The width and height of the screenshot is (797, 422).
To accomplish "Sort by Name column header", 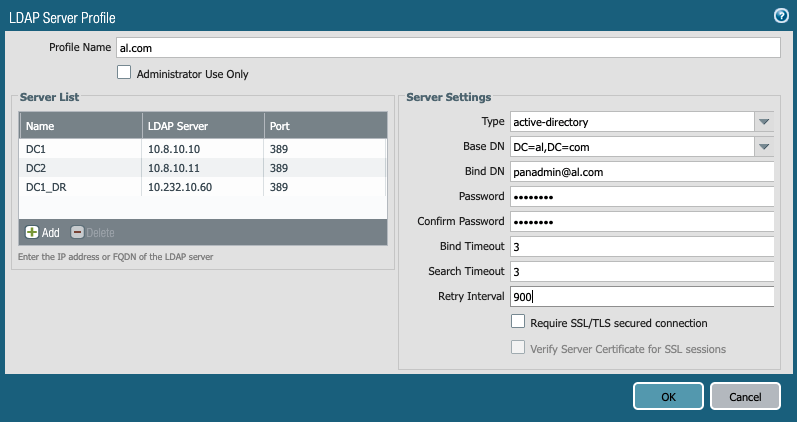I will point(80,126).
